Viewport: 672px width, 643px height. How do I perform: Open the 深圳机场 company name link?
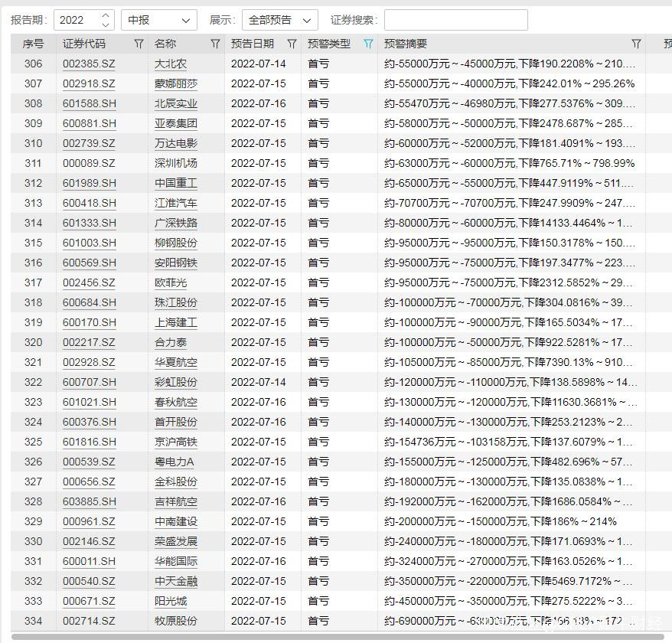[x=176, y=163]
